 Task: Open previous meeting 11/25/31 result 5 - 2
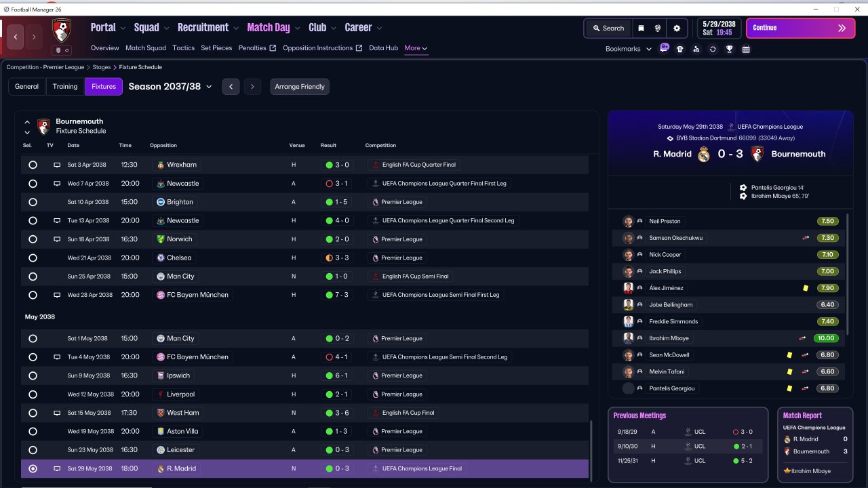click(x=743, y=461)
